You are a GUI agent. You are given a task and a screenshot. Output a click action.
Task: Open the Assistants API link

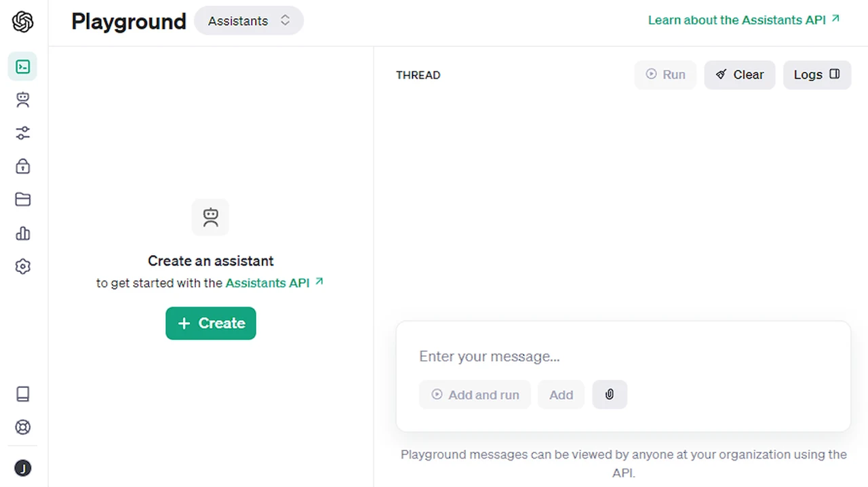point(274,283)
